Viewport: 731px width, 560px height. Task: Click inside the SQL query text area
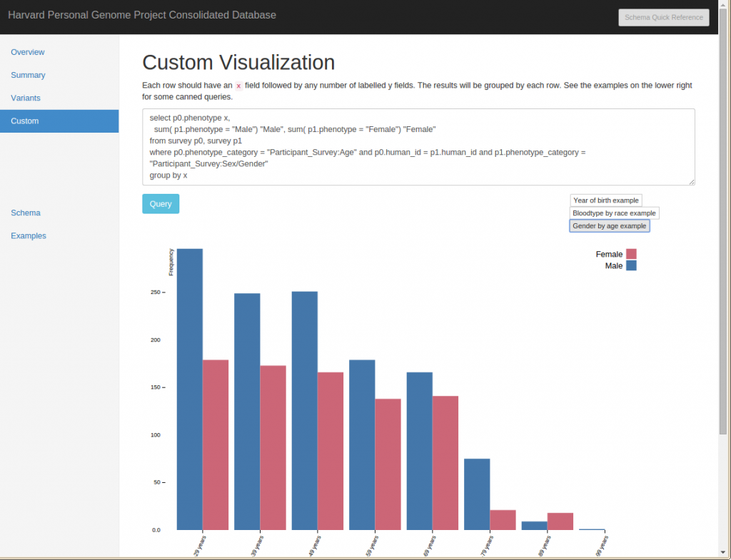tap(418, 143)
